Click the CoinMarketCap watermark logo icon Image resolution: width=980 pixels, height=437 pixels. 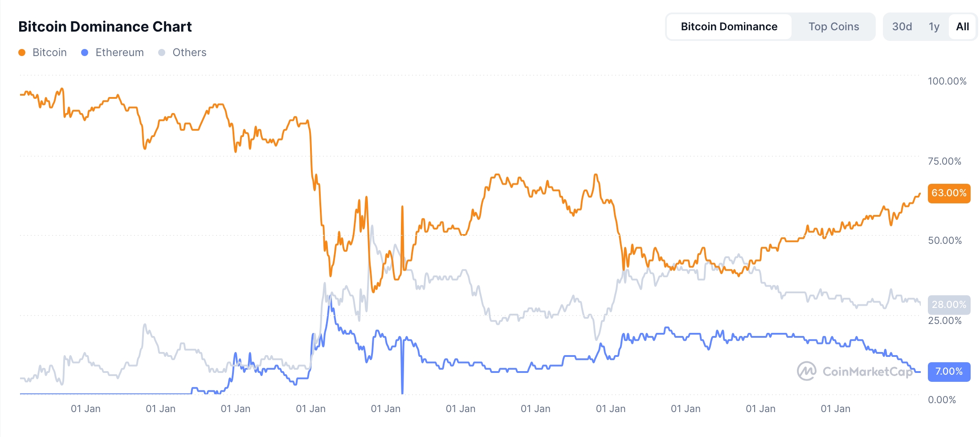[x=806, y=371]
